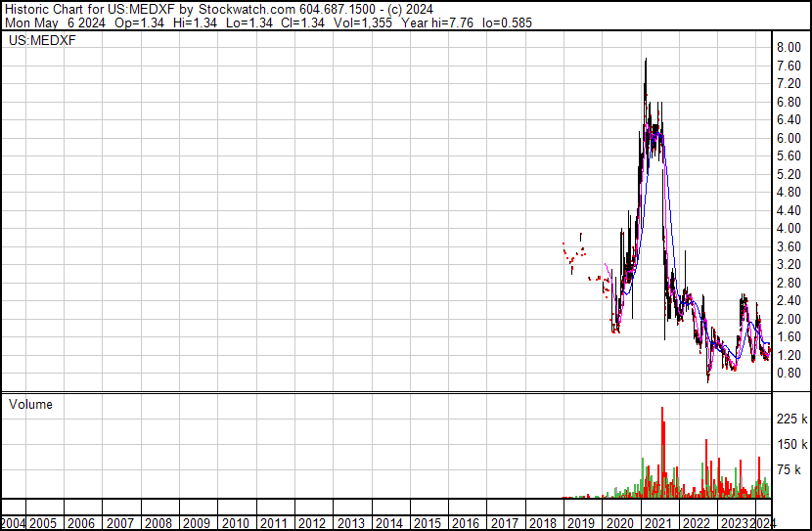Select the 2010 year marker on the axis
The height and width of the screenshot is (531, 812).
(x=235, y=523)
